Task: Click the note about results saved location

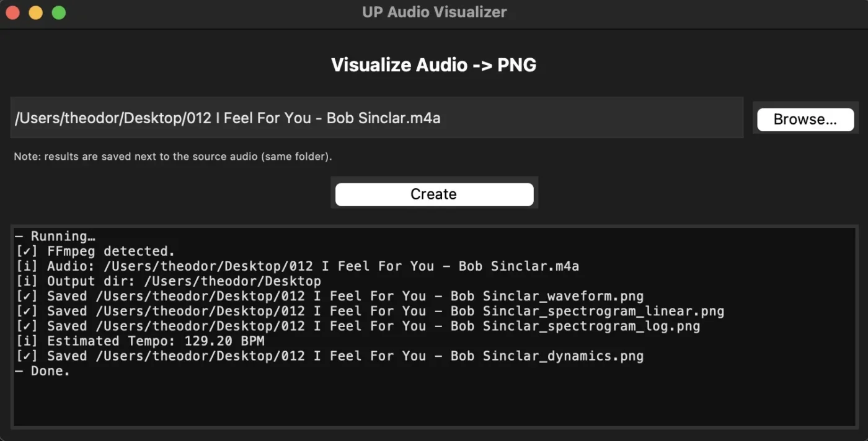Action: [173, 157]
